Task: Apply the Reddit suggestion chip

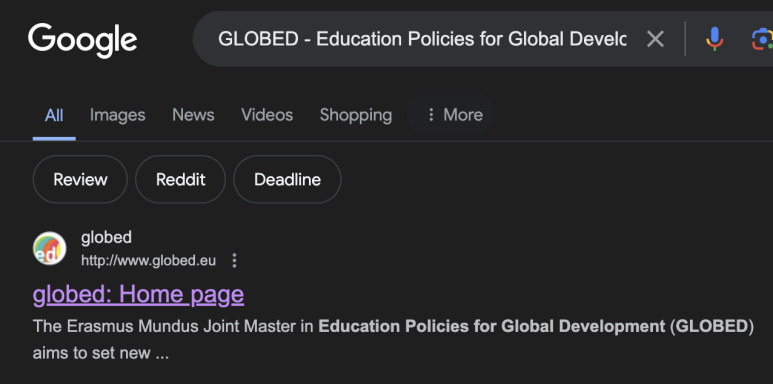Action: pyautogui.click(x=180, y=179)
